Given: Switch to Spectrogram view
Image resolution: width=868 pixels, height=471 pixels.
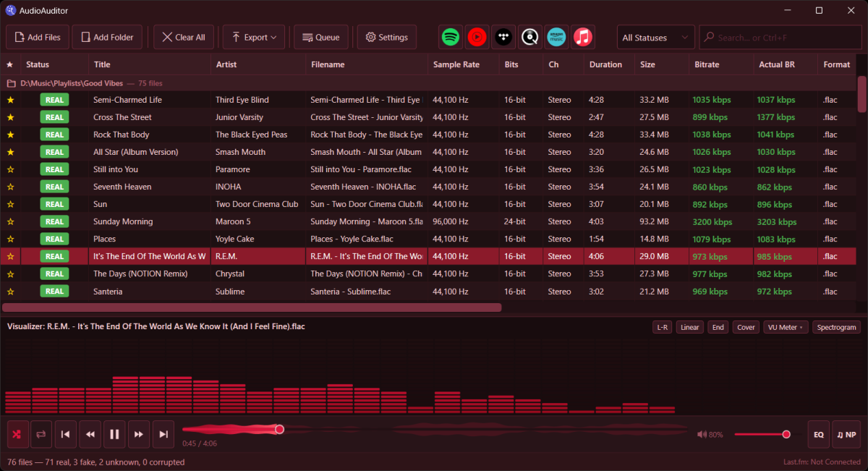Looking at the screenshot, I should pos(836,327).
